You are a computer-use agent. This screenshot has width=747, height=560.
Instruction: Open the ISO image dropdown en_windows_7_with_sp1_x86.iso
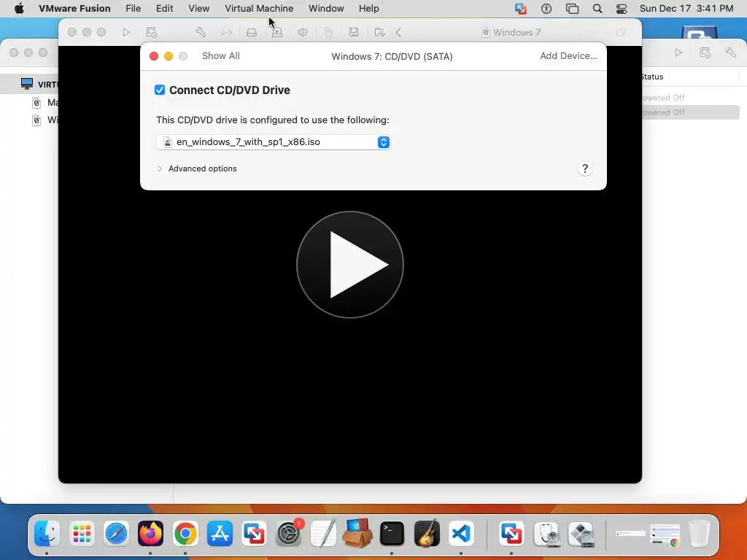tap(274, 142)
